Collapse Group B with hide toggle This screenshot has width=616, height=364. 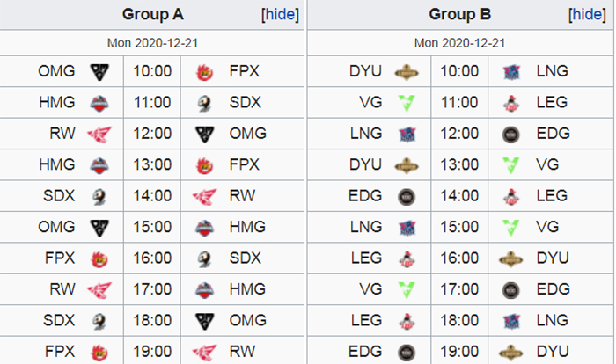[587, 15]
